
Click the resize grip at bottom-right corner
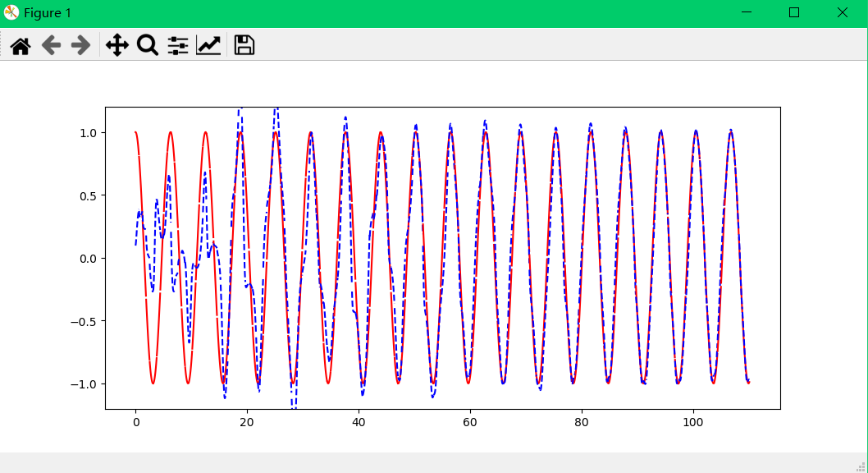(860, 465)
